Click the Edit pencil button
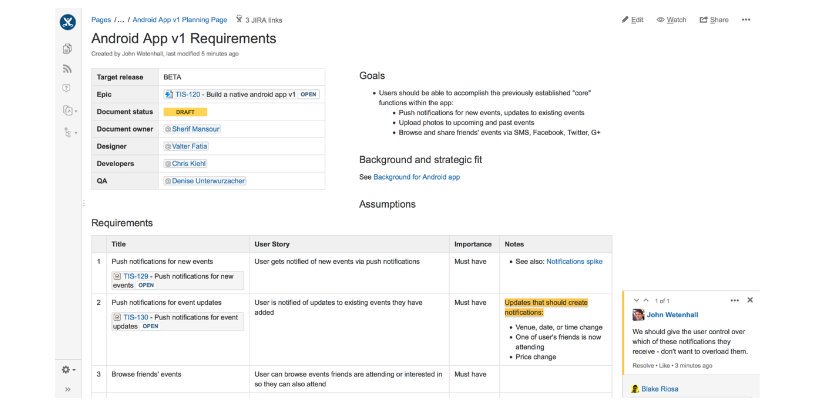The image size is (815, 406). click(632, 20)
